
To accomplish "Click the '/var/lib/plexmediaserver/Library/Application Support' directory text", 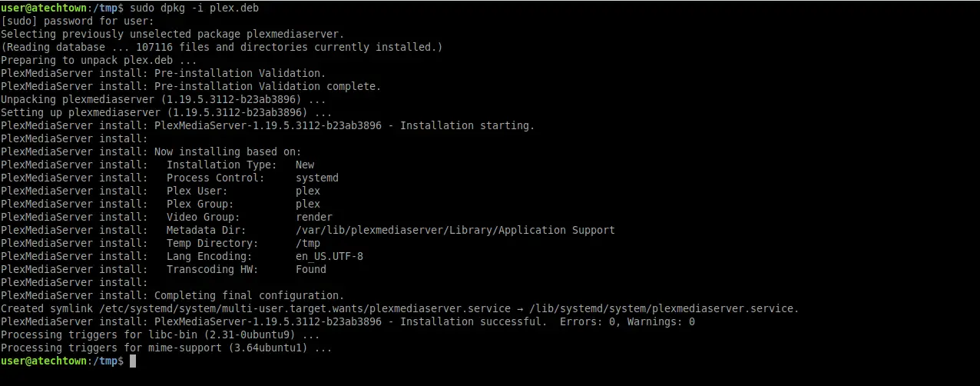I will 455,230.
